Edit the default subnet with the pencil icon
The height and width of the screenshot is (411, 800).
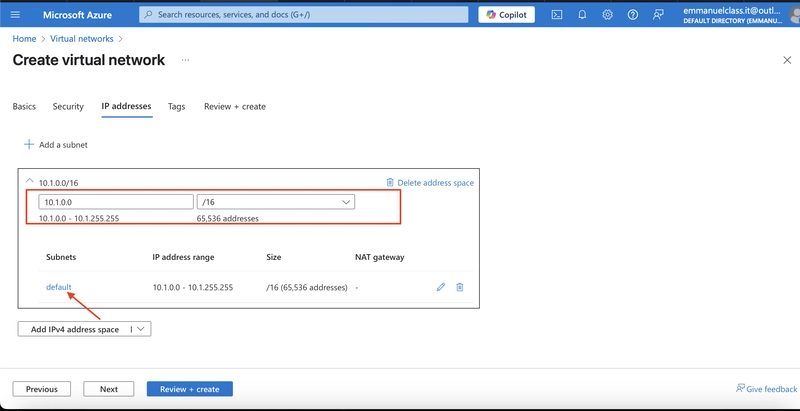(x=441, y=287)
